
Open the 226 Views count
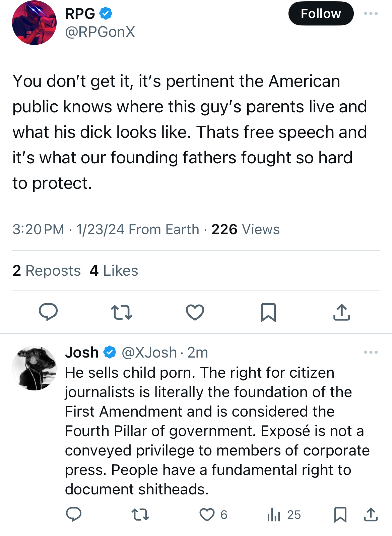(x=245, y=229)
